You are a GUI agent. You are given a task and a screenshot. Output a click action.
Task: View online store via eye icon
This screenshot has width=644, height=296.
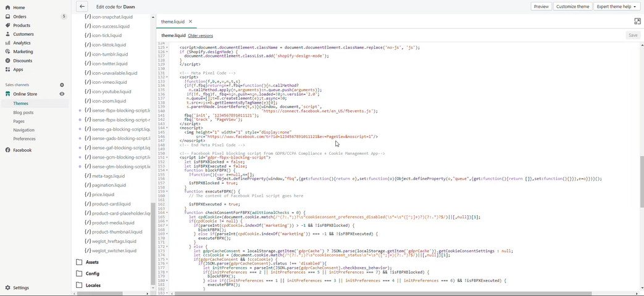point(62,94)
